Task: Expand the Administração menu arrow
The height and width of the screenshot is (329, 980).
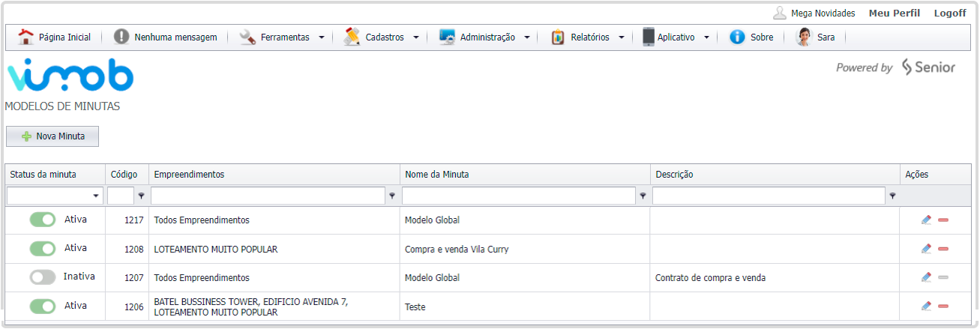Action: point(527,37)
